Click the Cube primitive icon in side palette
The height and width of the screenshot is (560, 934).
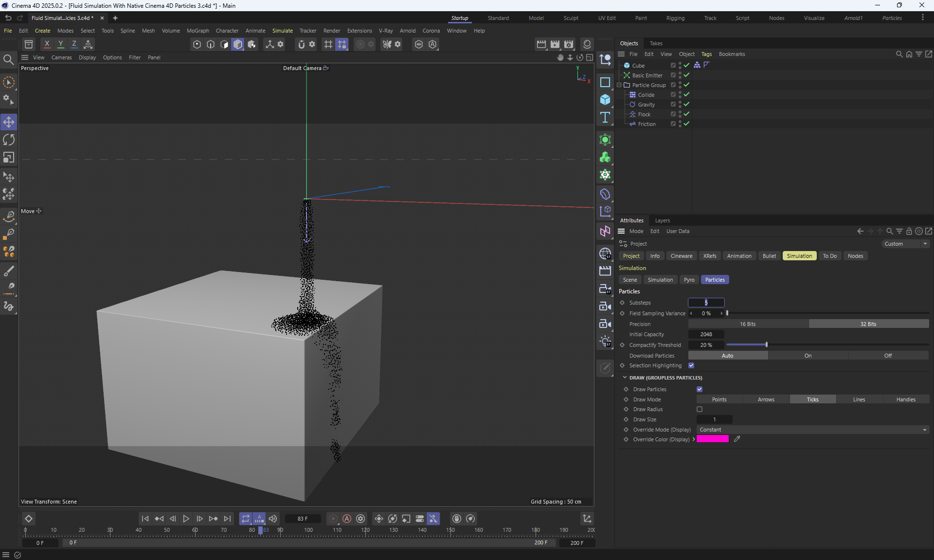coord(605,100)
